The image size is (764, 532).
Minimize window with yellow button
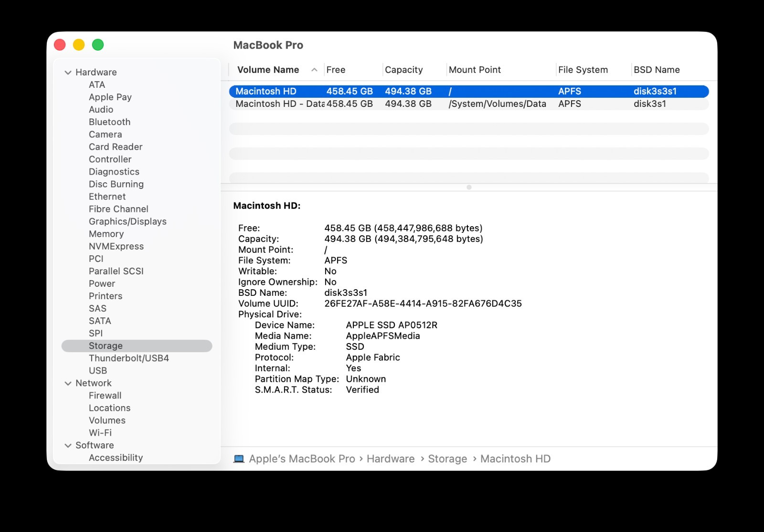click(x=79, y=45)
